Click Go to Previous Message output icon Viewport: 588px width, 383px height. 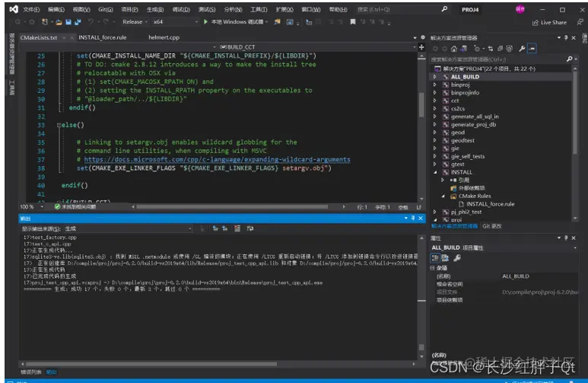tap(215, 228)
